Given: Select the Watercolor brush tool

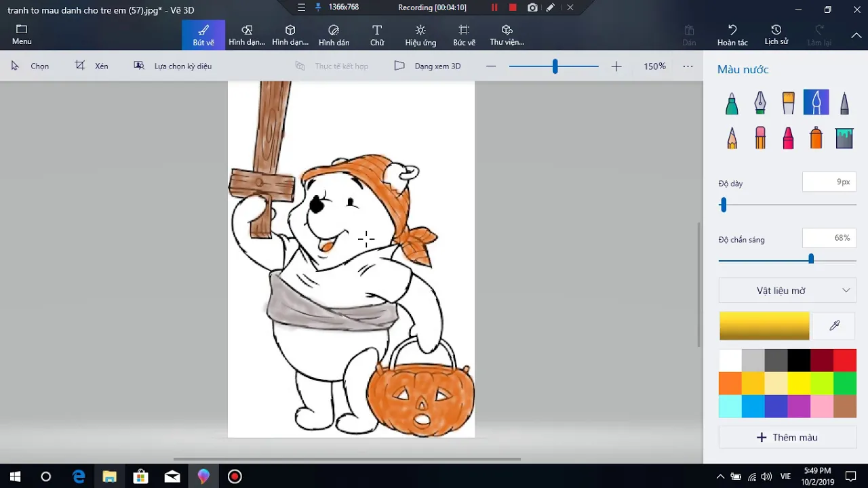Looking at the screenshot, I should [x=816, y=102].
